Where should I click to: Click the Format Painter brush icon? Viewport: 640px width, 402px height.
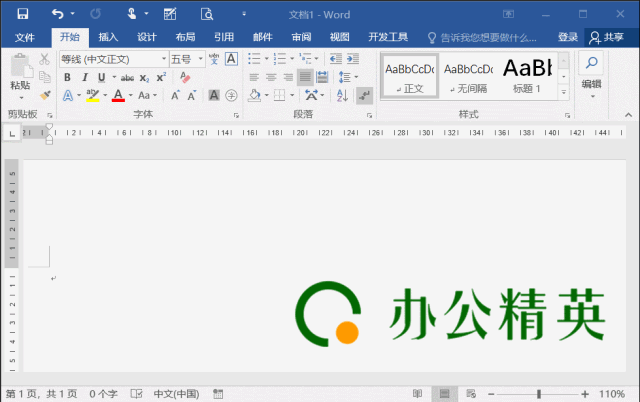[x=45, y=95]
